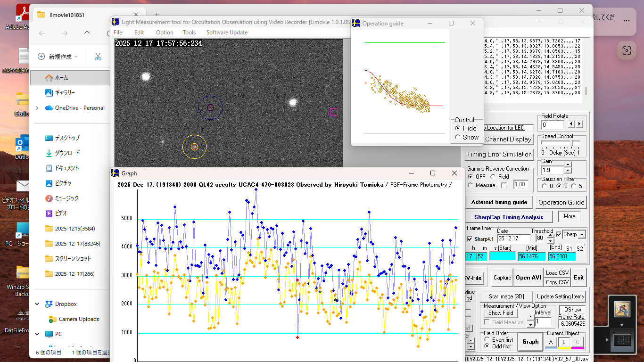Click the Downloads (ダウンロード) folder icon

click(x=49, y=153)
